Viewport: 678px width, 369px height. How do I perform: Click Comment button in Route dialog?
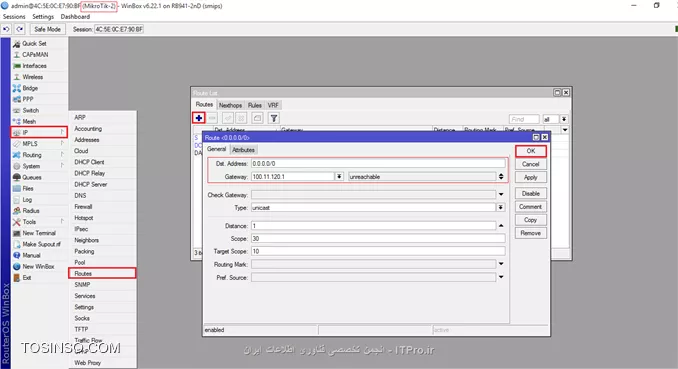pyautogui.click(x=531, y=207)
